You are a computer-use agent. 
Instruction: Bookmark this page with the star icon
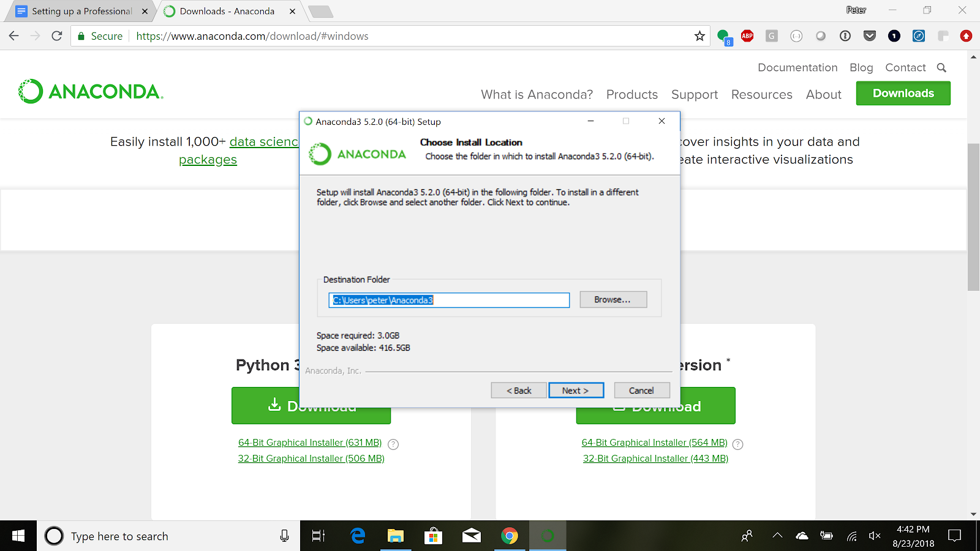point(699,36)
